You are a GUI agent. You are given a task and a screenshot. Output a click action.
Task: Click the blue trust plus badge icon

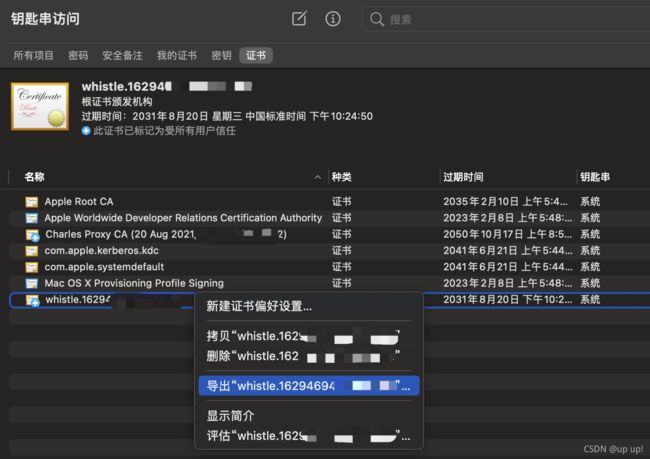86,131
